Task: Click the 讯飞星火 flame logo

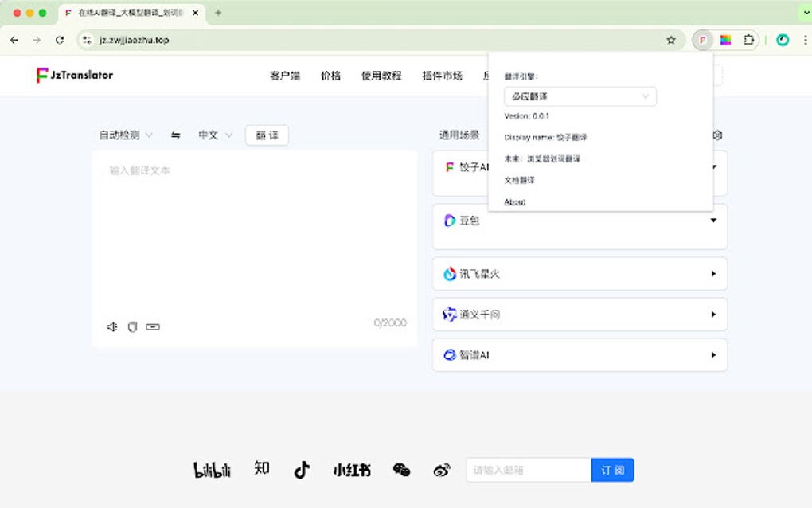Action: click(x=450, y=273)
